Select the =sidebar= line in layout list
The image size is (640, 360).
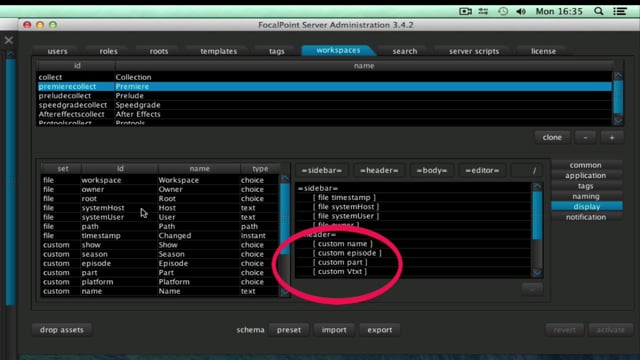tap(318, 188)
